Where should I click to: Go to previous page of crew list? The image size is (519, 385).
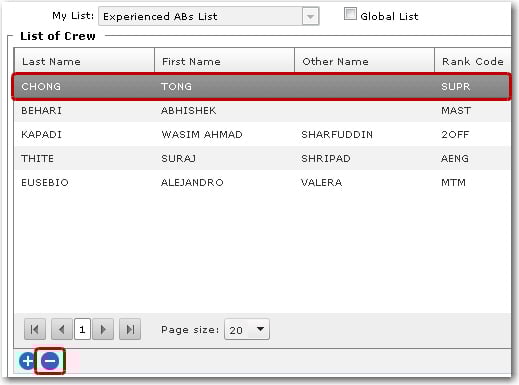click(62, 329)
